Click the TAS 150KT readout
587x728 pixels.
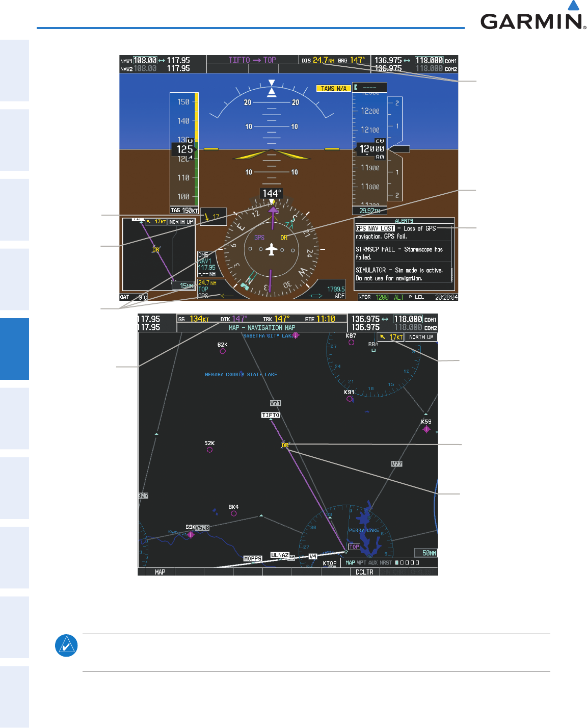[184, 210]
